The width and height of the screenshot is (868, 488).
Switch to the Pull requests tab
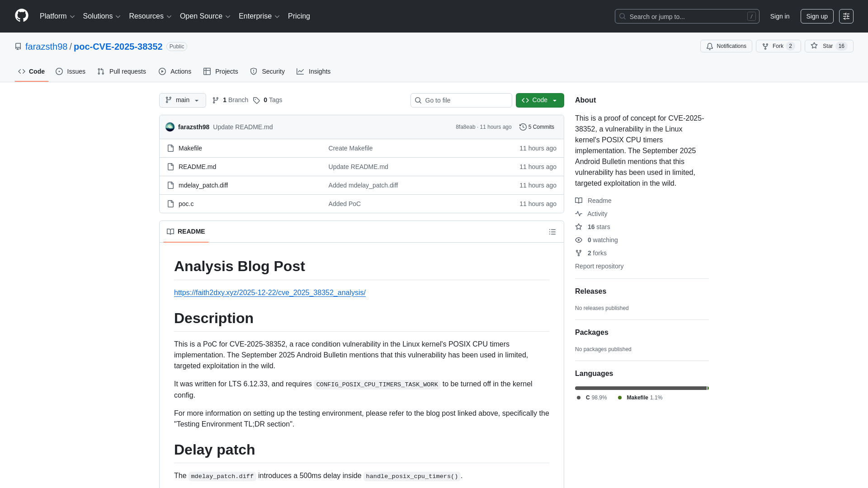(121, 71)
